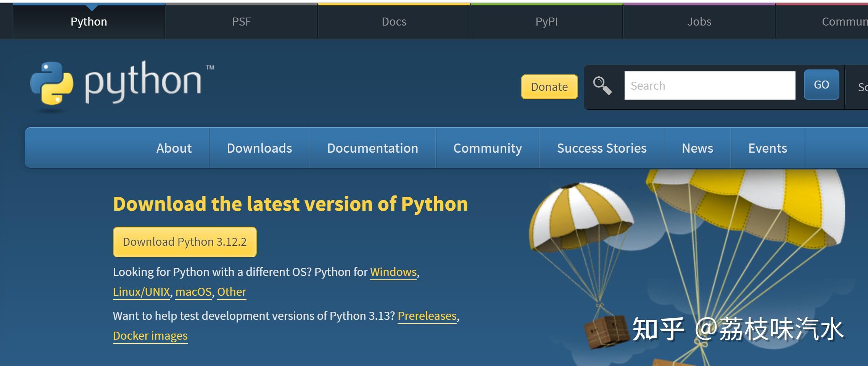Open the Community navigation menu

click(x=488, y=148)
